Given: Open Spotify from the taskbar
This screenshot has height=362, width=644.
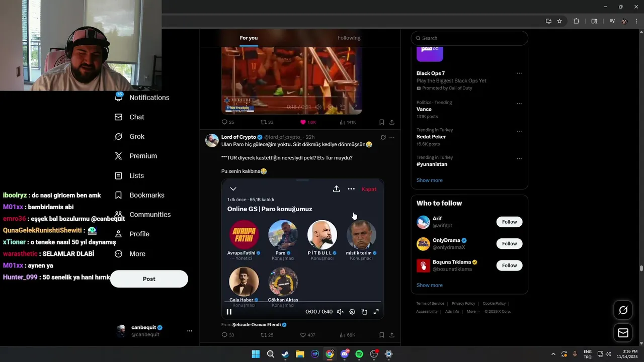Looking at the screenshot, I should [x=359, y=354].
